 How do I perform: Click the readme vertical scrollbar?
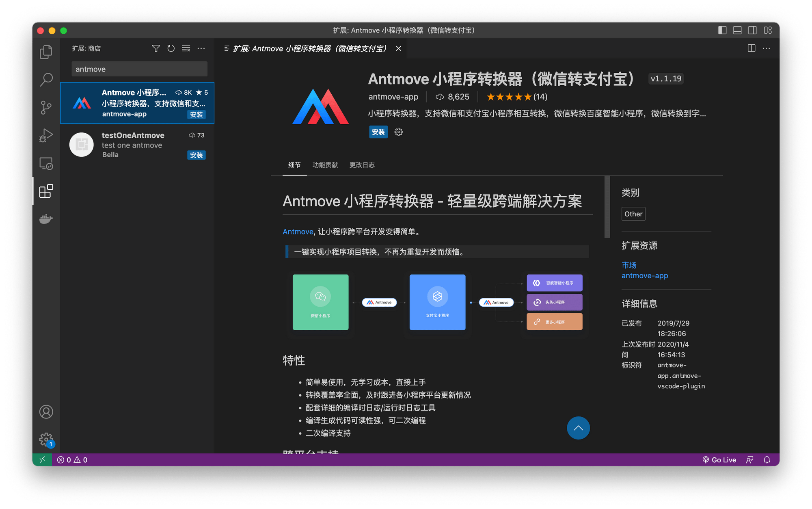(x=607, y=207)
